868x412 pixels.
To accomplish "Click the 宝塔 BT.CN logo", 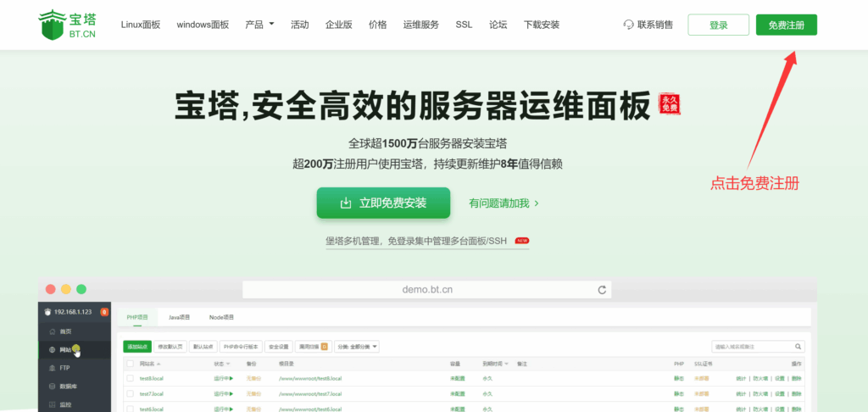I will (x=67, y=25).
